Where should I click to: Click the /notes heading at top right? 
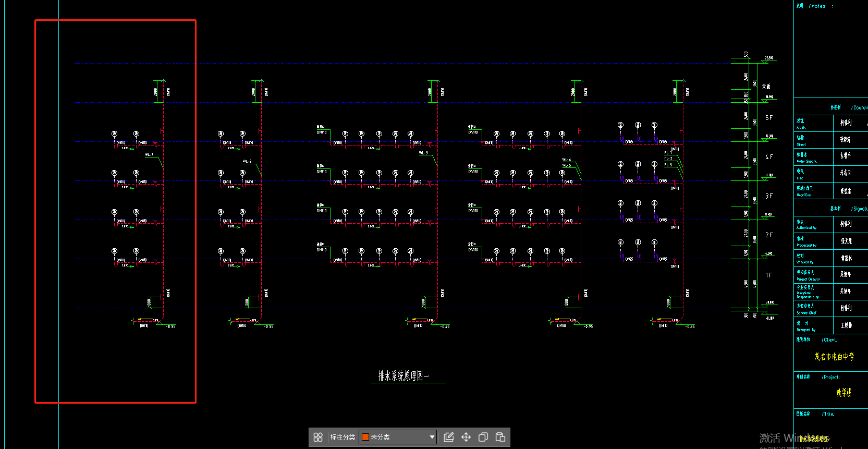point(817,6)
